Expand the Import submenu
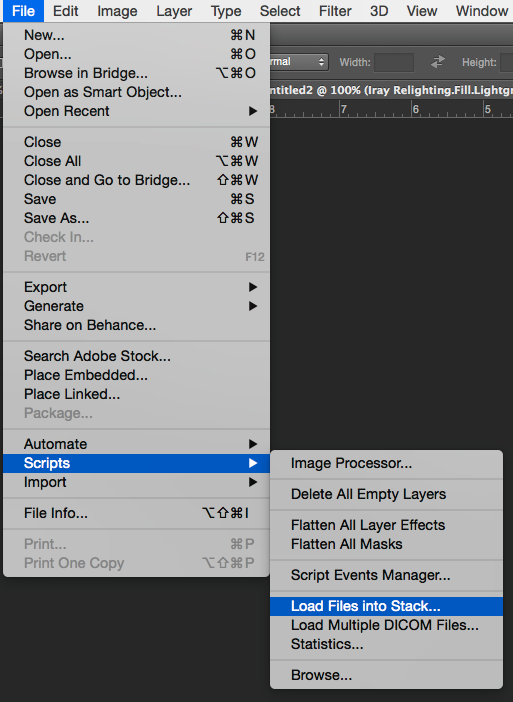The image size is (513, 702). 136,482
